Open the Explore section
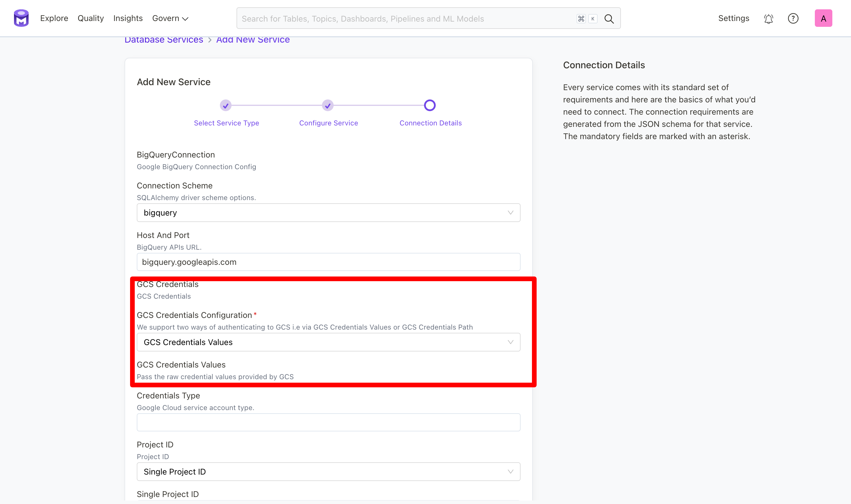This screenshot has height=504, width=851. pos(54,18)
